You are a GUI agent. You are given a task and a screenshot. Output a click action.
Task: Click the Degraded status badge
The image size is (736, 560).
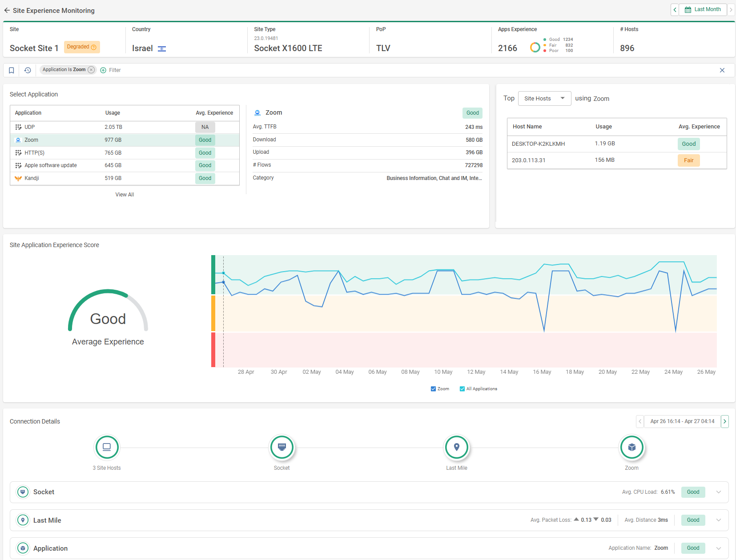tap(82, 47)
